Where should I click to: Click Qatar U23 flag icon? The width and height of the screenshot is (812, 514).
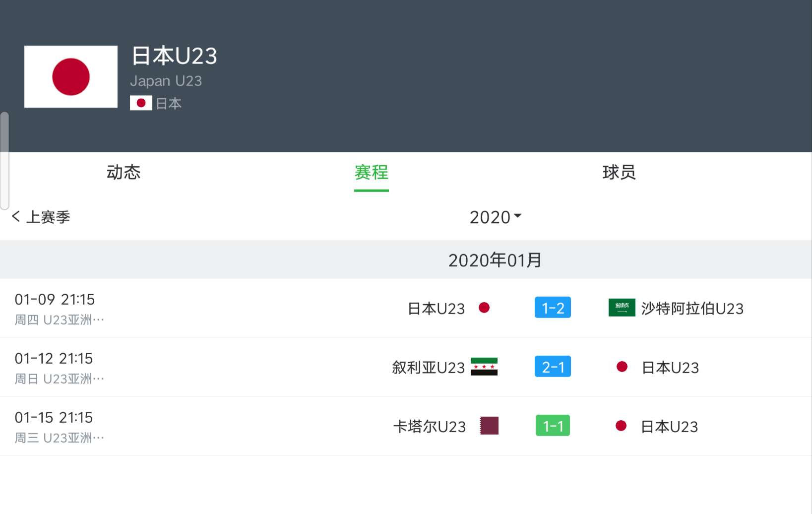coord(489,426)
